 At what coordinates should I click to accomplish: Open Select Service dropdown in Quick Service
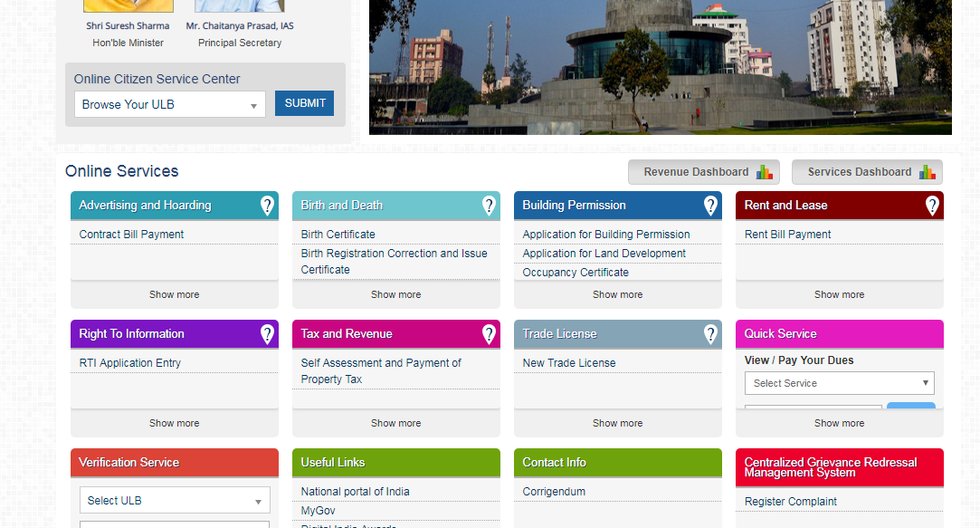tap(839, 383)
